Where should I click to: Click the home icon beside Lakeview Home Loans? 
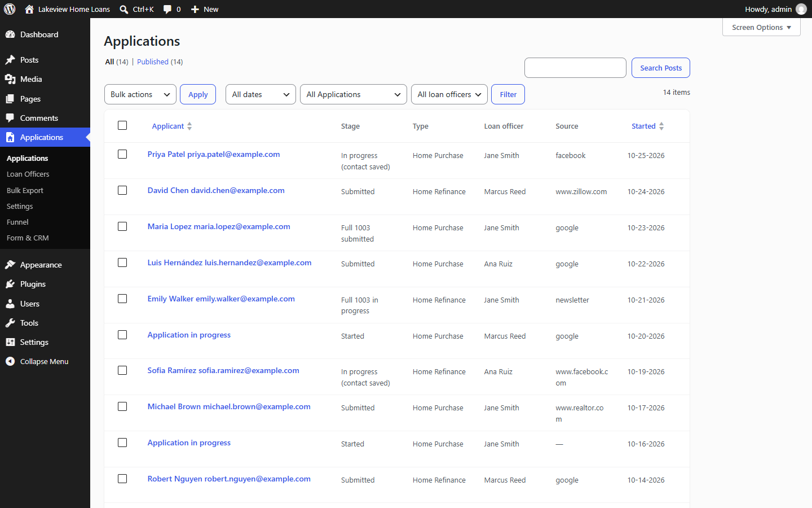click(x=29, y=9)
